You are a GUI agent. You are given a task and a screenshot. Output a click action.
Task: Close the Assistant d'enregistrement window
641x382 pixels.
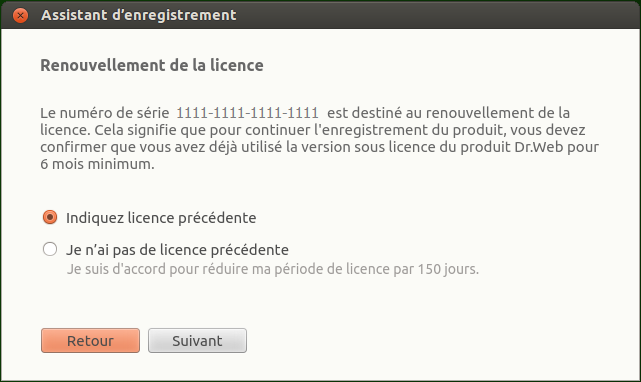(x=20, y=16)
